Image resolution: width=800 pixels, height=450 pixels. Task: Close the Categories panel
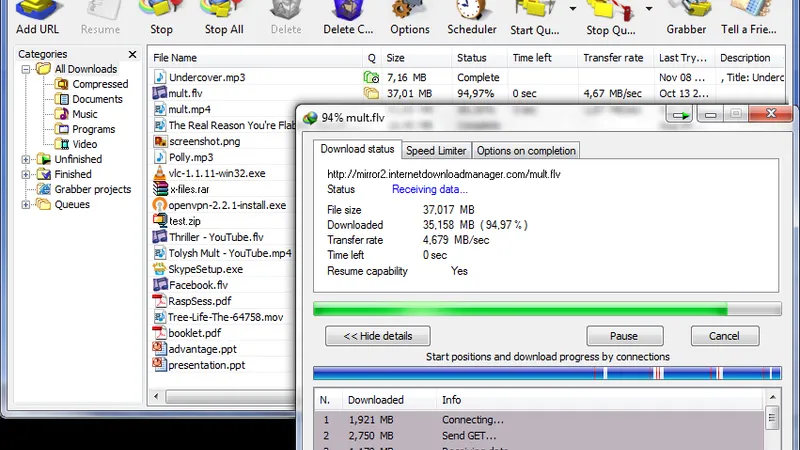133,54
